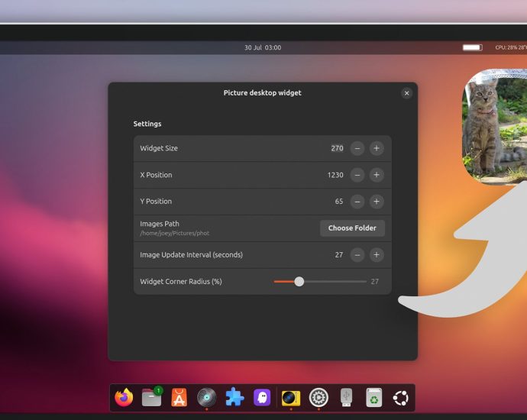
Task: Click the Picture desktop widget title
Action: [263, 92]
